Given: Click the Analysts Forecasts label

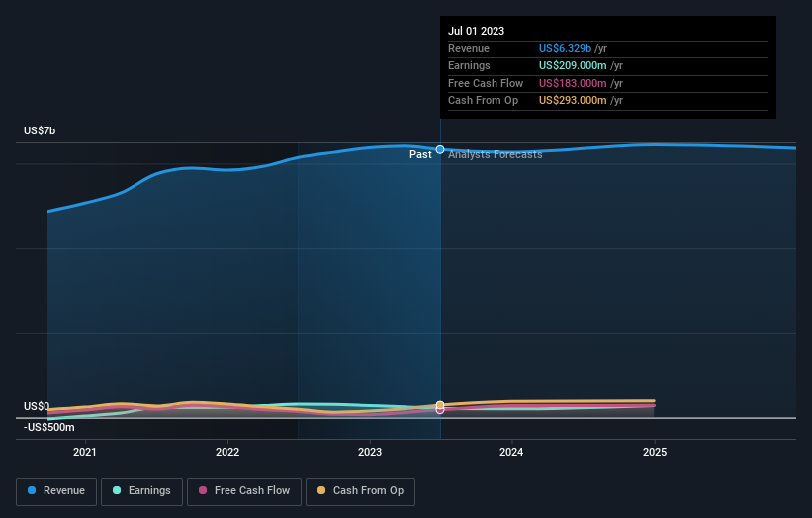Looking at the screenshot, I should click(x=496, y=154).
